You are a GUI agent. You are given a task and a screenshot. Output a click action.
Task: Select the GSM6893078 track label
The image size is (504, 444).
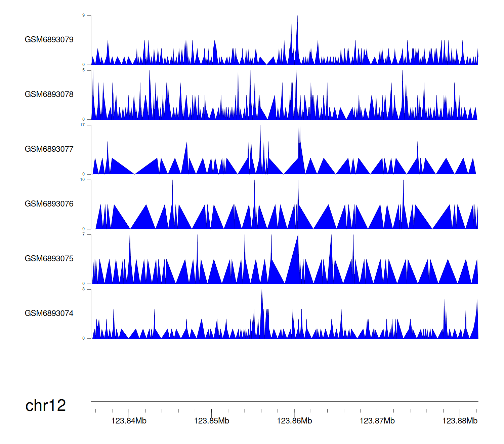pos(49,95)
